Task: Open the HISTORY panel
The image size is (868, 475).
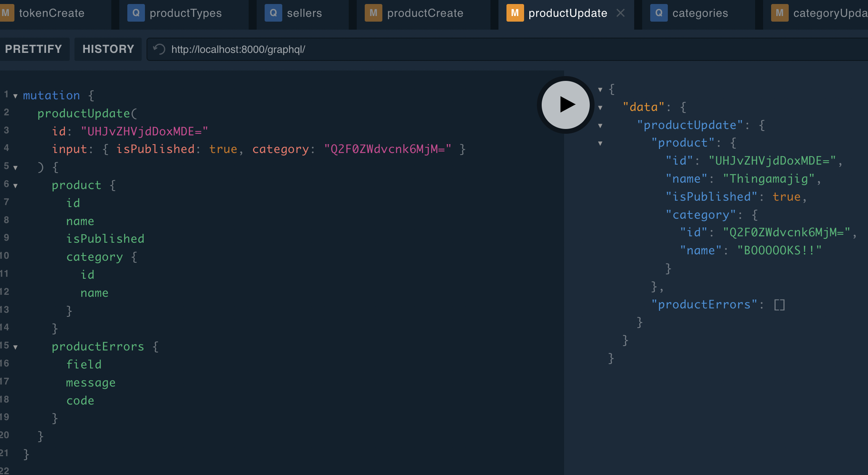Action: [x=108, y=49]
